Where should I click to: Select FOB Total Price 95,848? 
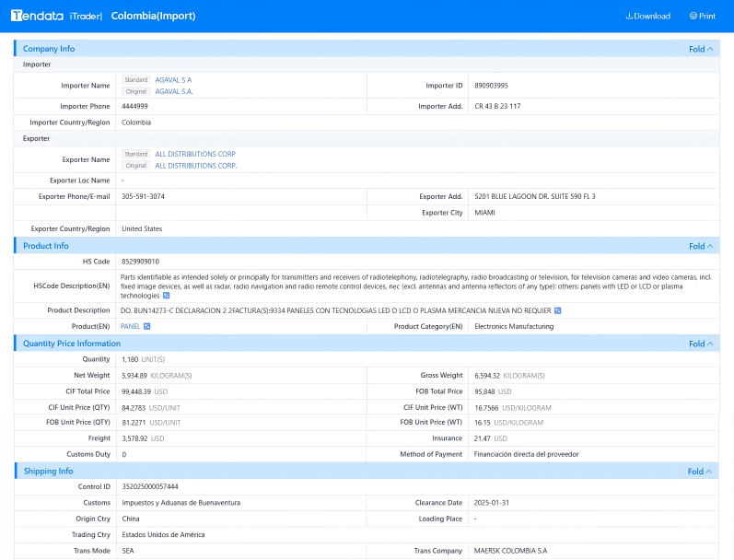(484, 391)
